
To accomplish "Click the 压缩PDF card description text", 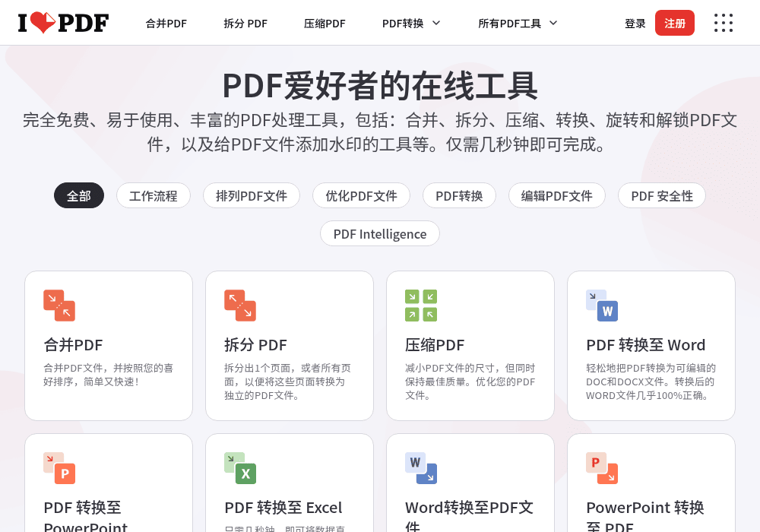I will 470,382.
